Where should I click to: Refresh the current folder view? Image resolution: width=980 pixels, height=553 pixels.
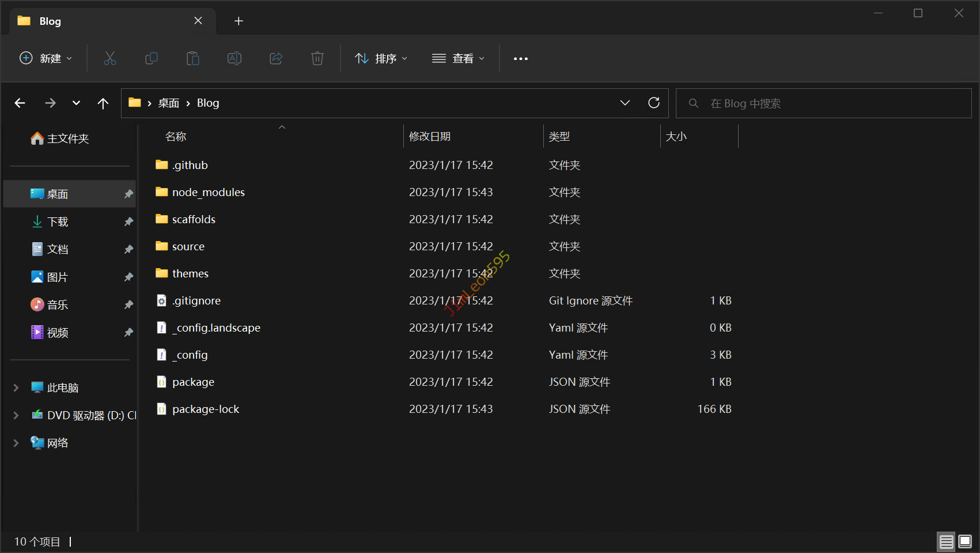[x=653, y=103]
